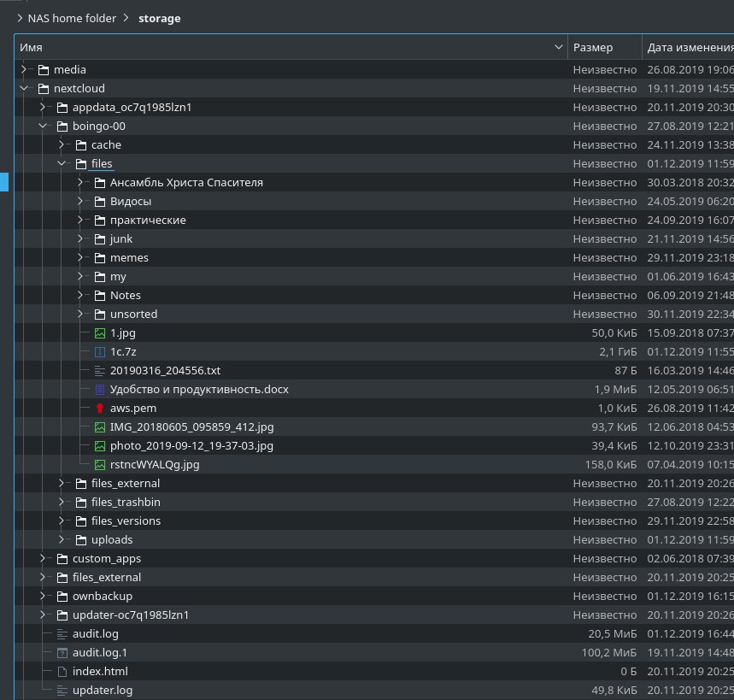This screenshot has width=734, height=700.
Task: Click the index.html file icon
Action: (x=62, y=672)
